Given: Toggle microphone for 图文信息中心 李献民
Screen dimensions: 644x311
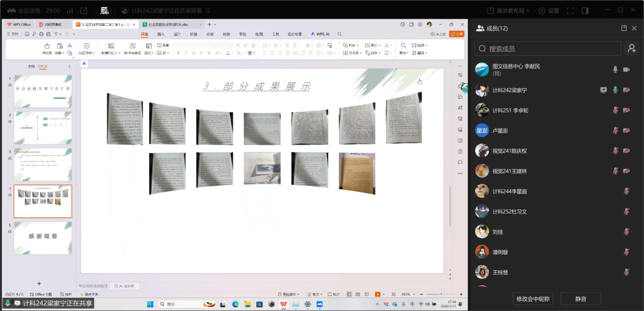Looking at the screenshot, I should pyautogui.click(x=616, y=70).
